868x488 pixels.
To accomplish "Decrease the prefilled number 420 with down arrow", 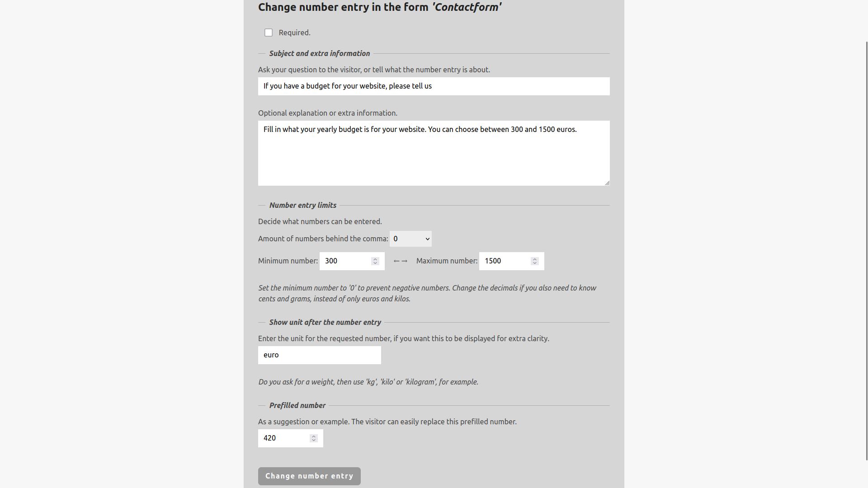I will pos(313,441).
